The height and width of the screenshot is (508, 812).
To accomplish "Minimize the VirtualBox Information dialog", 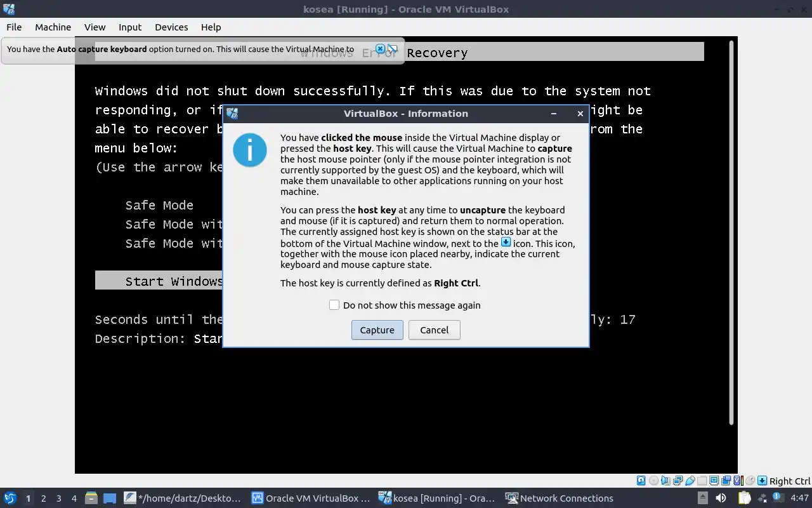I will tap(554, 114).
